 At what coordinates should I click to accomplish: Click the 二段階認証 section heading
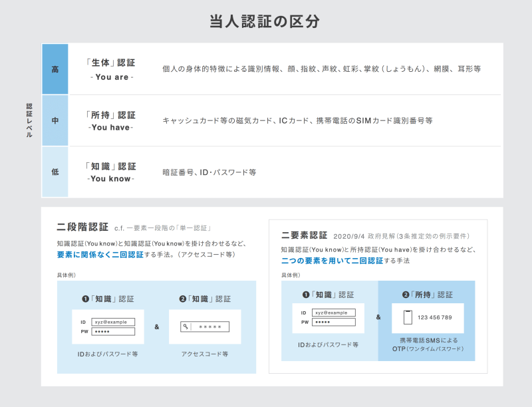pos(84,227)
